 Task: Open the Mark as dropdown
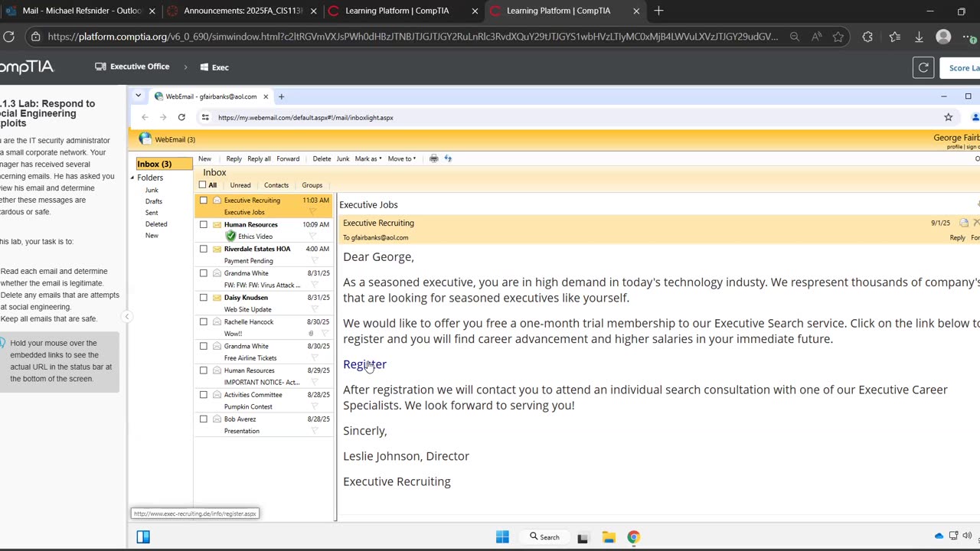pyautogui.click(x=368, y=158)
